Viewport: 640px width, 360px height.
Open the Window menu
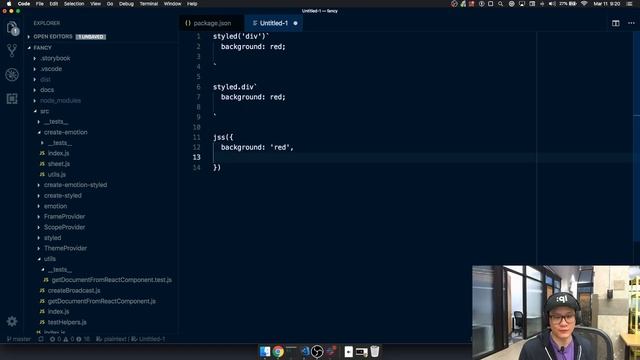point(172,4)
